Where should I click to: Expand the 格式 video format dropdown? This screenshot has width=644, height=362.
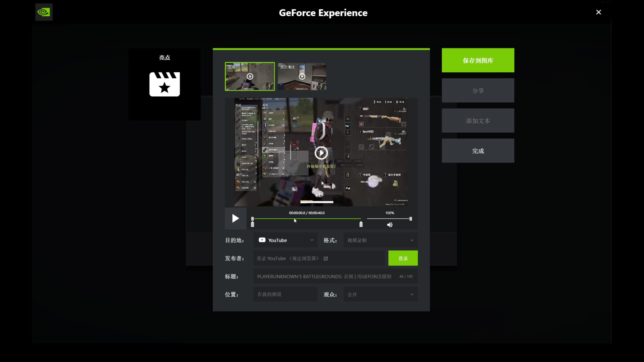pos(380,240)
